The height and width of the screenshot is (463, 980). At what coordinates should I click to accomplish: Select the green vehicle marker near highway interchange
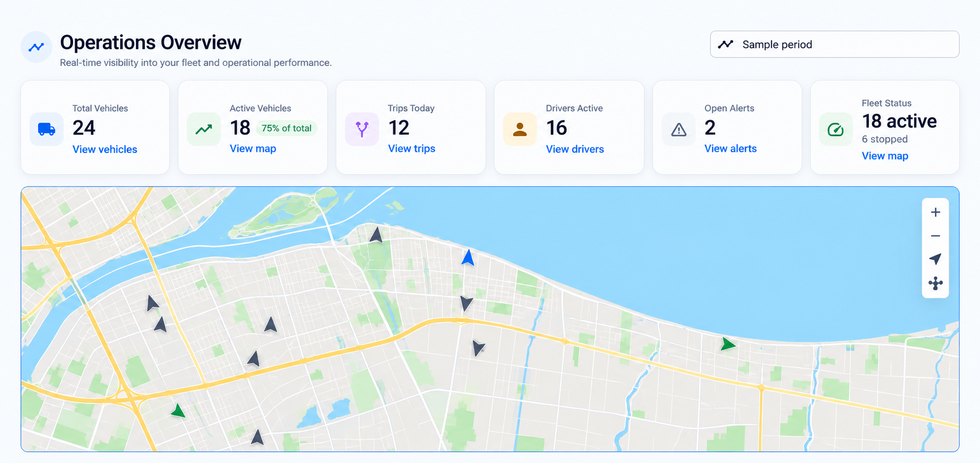click(178, 411)
